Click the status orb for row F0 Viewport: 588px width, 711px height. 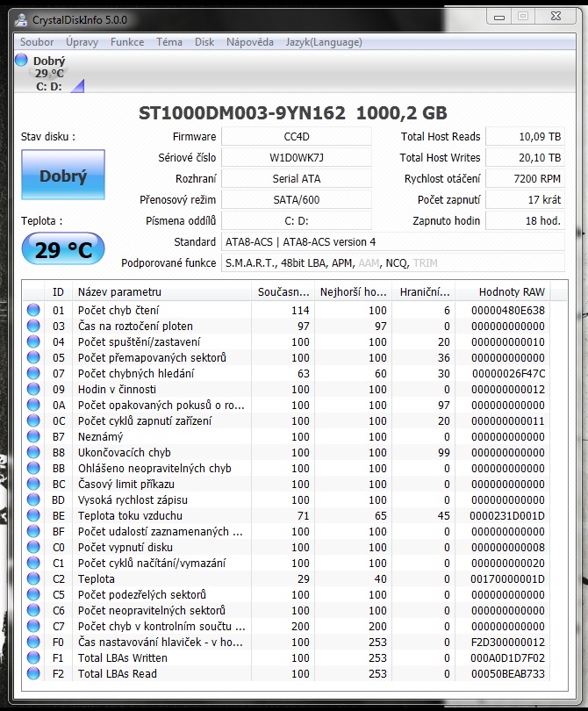(x=33, y=642)
